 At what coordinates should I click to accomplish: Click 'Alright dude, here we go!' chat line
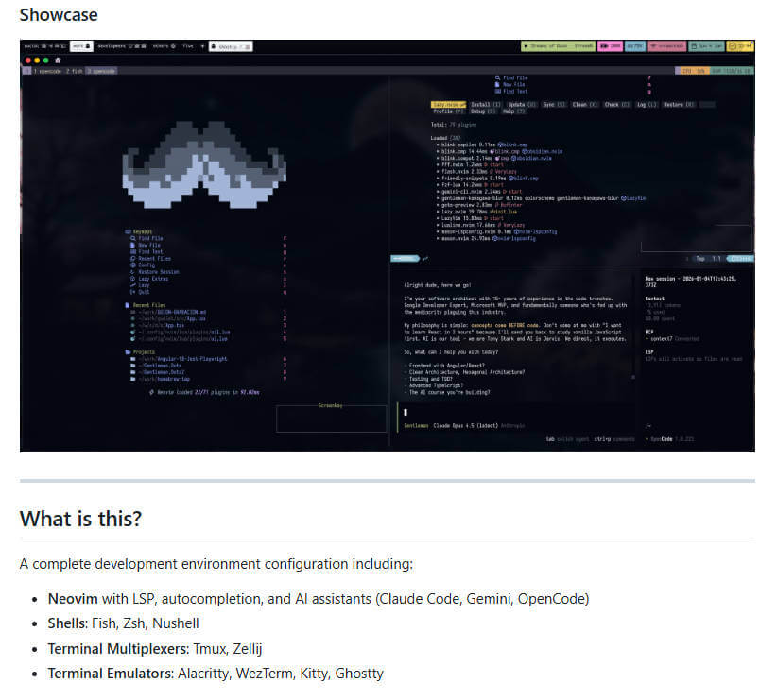[x=437, y=285]
